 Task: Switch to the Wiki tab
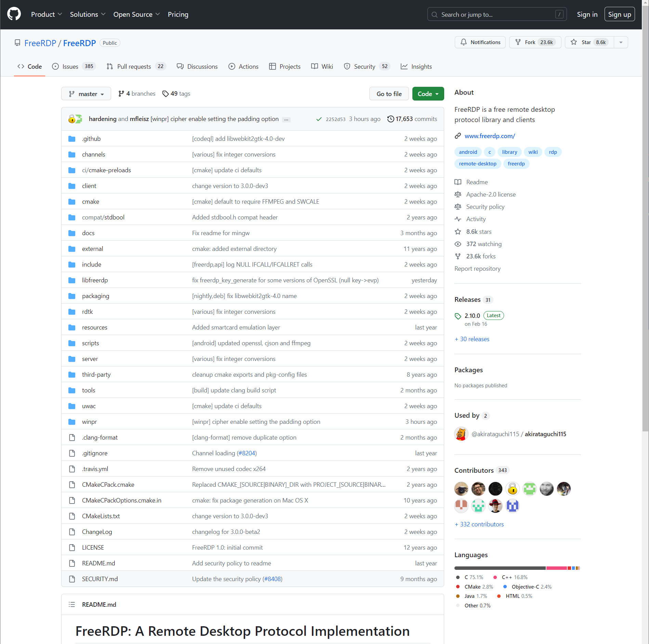coord(322,66)
